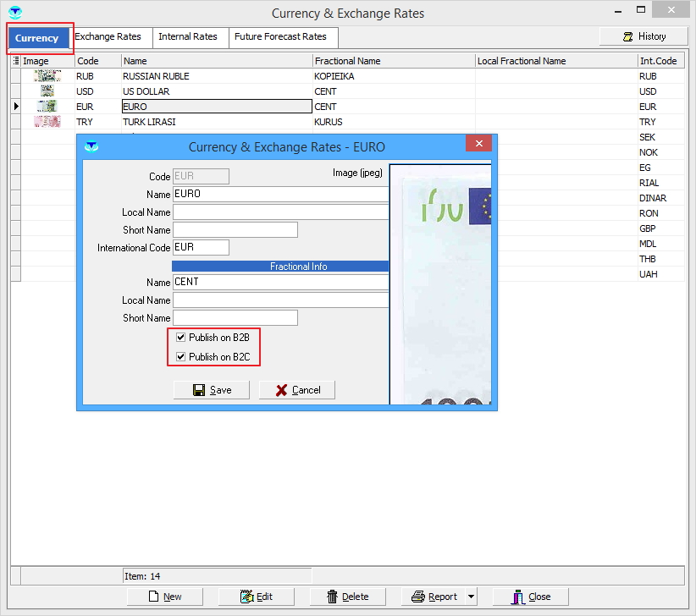Switch to the Exchange Rates tab
This screenshot has height=616, width=696.
pos(108,37)
